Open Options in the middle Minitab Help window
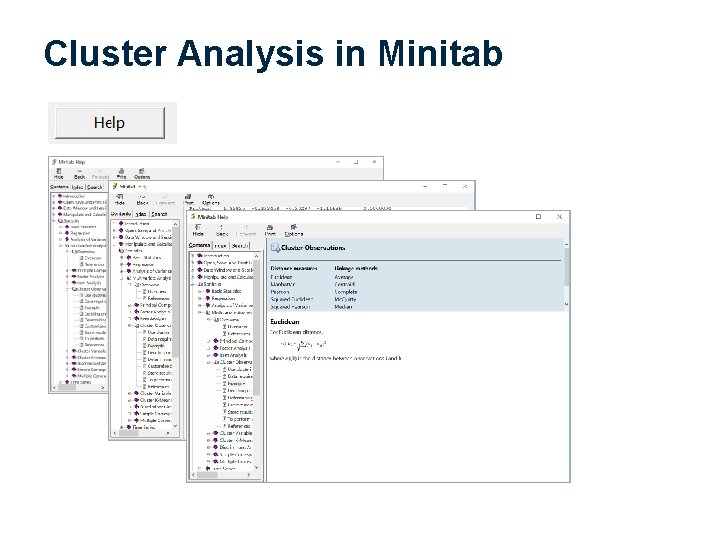 click(211, 199)
